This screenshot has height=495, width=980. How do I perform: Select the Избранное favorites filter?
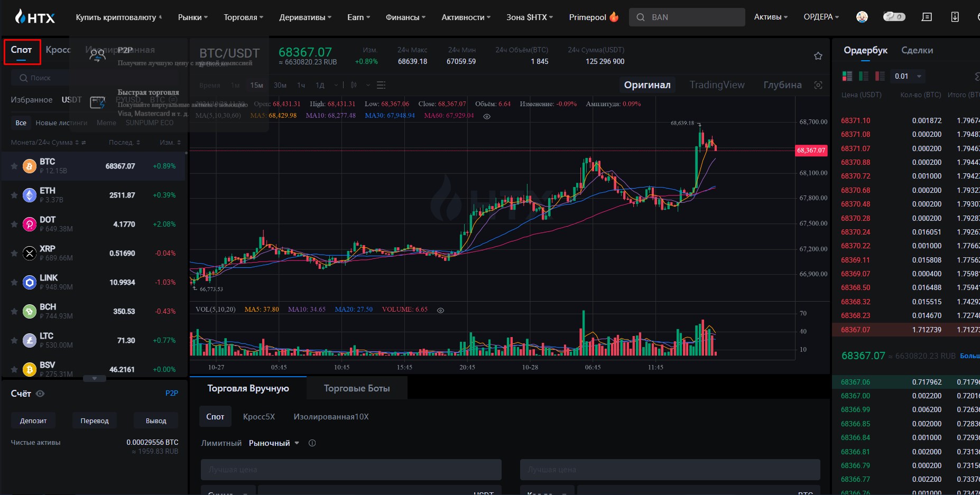tap(32, 100)
